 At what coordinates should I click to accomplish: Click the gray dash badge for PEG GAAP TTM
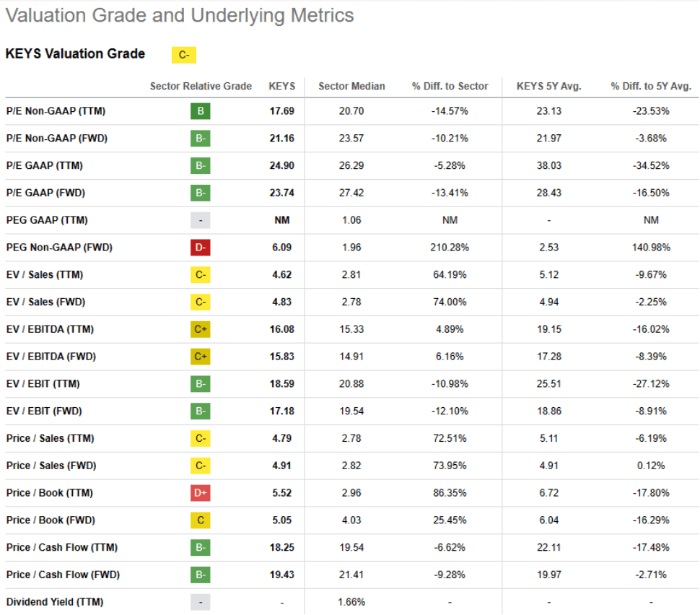[x=200, y=219]
